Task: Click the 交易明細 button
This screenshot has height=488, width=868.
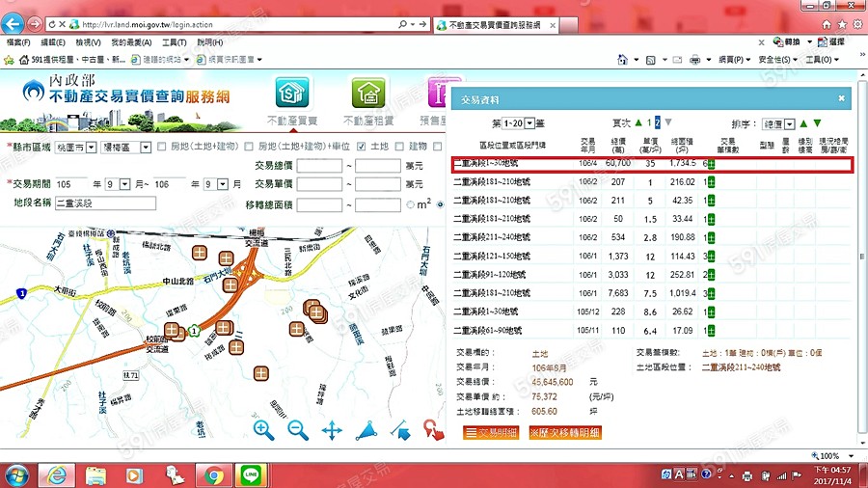Action: click(491, 433)
